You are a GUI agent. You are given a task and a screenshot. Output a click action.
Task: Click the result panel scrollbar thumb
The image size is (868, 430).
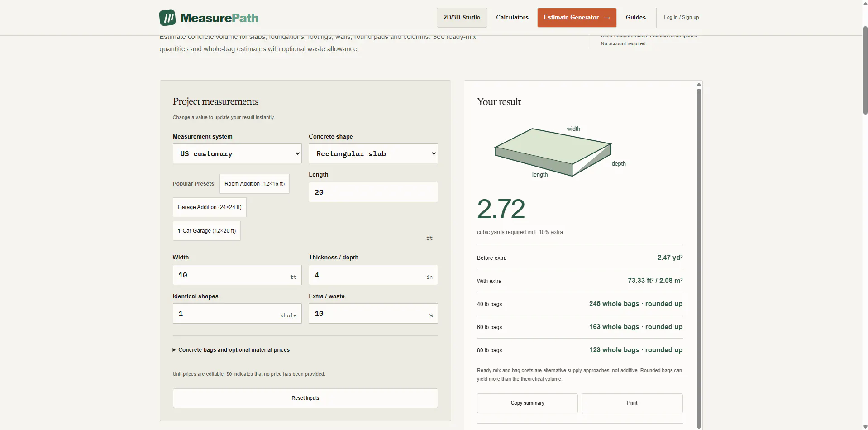699,258
